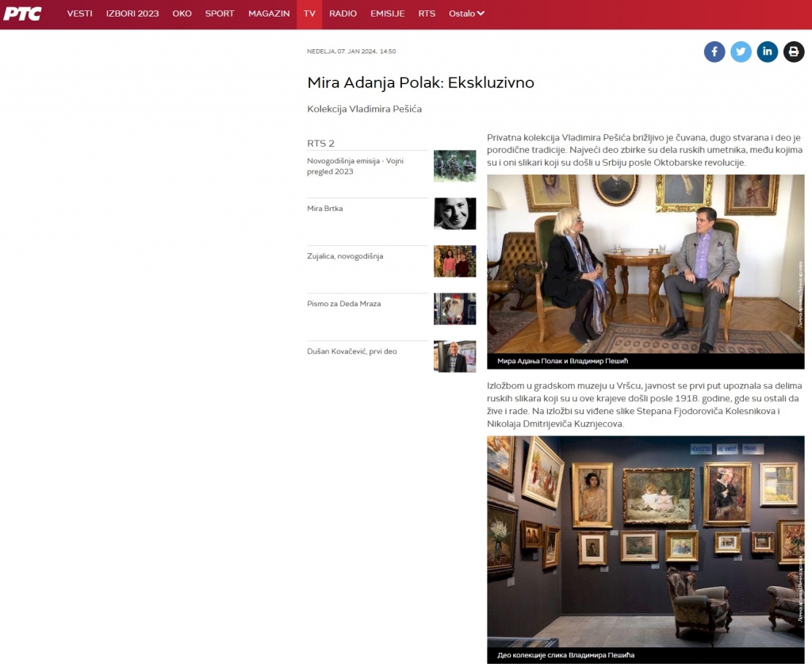Open the OKO menu item

pos(182,13)
